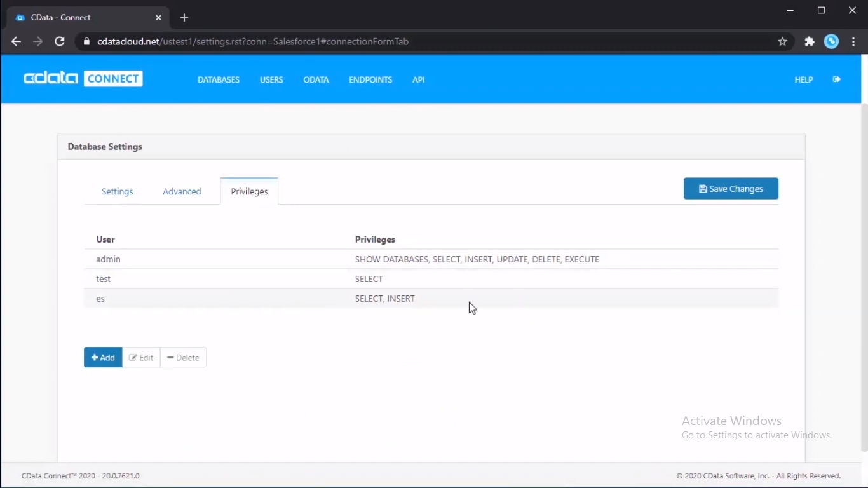
Task: Select the test user row
Action: pos(431,279)
